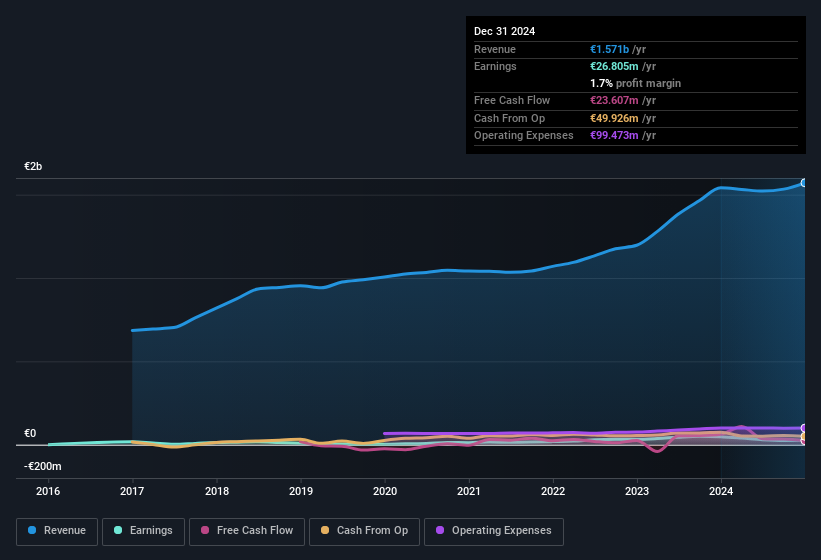The image size is (821, 560).
Task: Click the 2019 x-axis label
Action: pyautogui.click(x=301, y=491)
